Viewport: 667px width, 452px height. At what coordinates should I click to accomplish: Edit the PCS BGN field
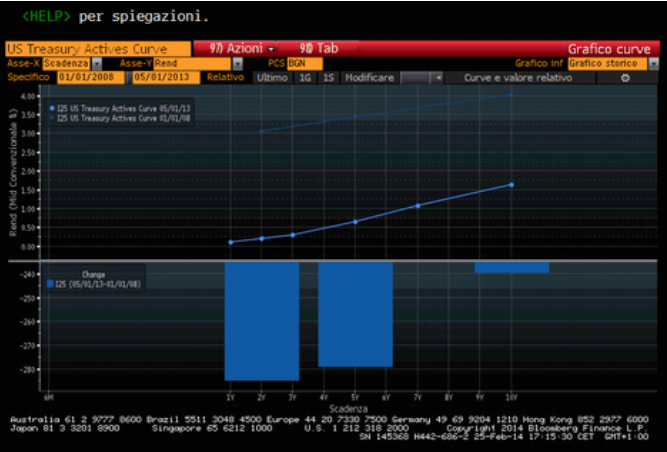click(x=305, y=64)
